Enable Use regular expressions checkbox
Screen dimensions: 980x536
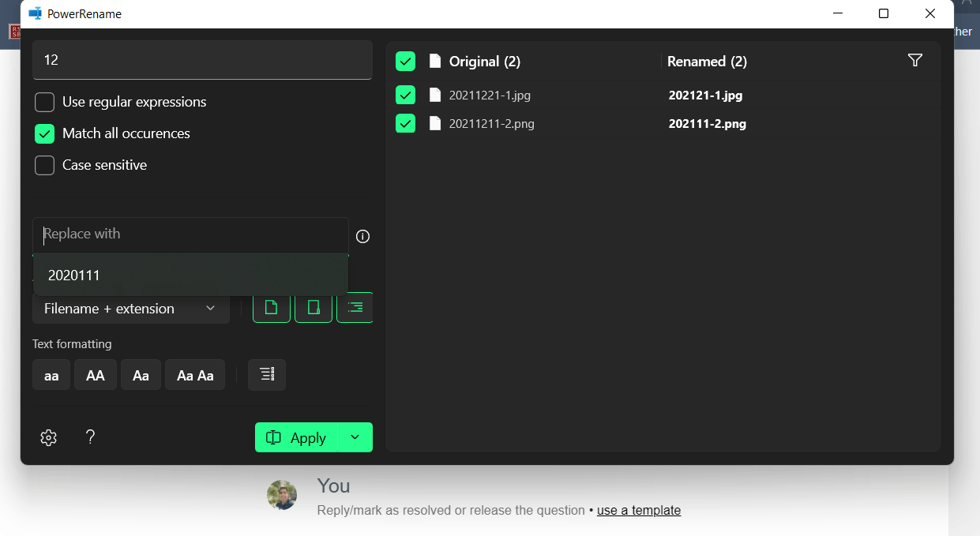coord(44,102)
